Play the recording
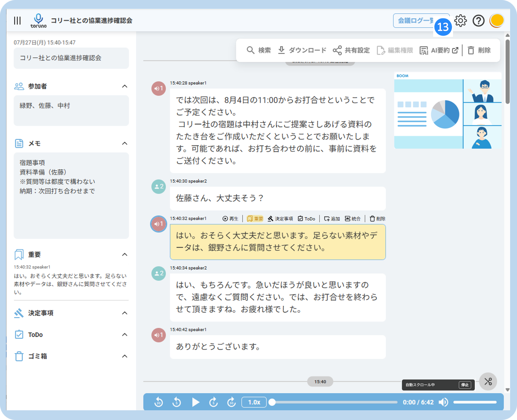 tap(196, 402)
